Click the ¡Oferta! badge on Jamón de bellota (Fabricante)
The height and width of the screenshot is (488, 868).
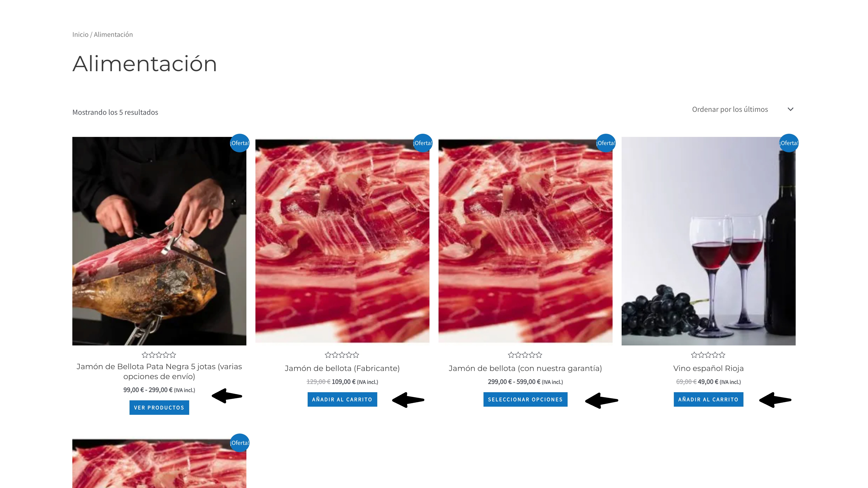[422, 143]
